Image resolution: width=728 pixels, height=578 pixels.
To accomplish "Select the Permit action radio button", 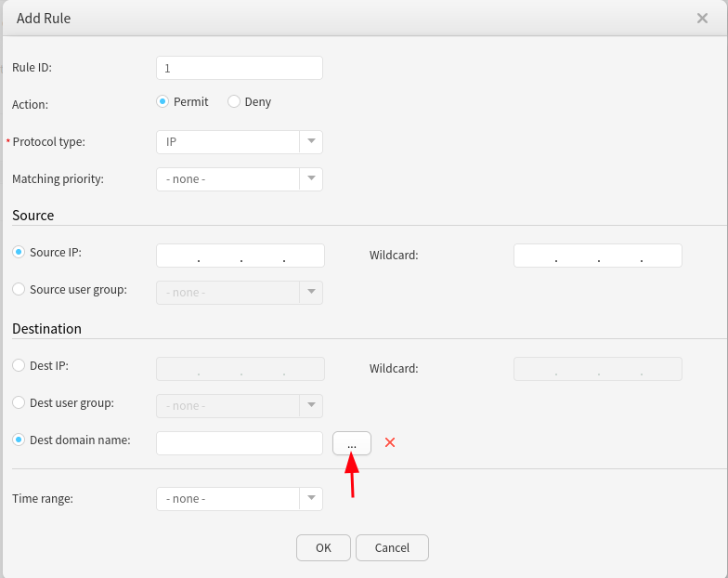I will pos(162,101).
